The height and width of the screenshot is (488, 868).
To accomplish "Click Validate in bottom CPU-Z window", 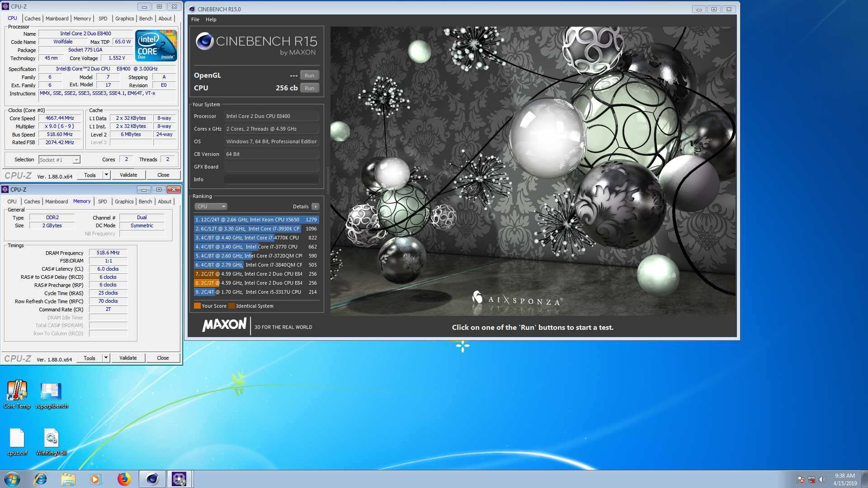I will point(128,358).
